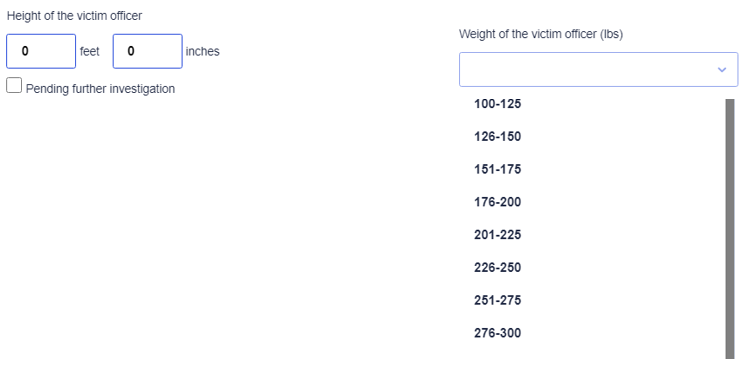Screen dimensions: 745x365
Task: Select the 100-125 weight option
Action: pyautogui.click(x=592, y=104)
